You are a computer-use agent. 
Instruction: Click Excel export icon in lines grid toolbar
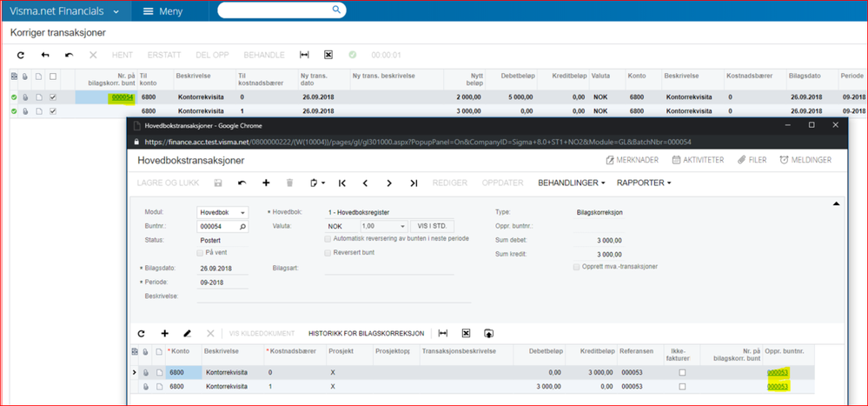click(x=466, y=333)
